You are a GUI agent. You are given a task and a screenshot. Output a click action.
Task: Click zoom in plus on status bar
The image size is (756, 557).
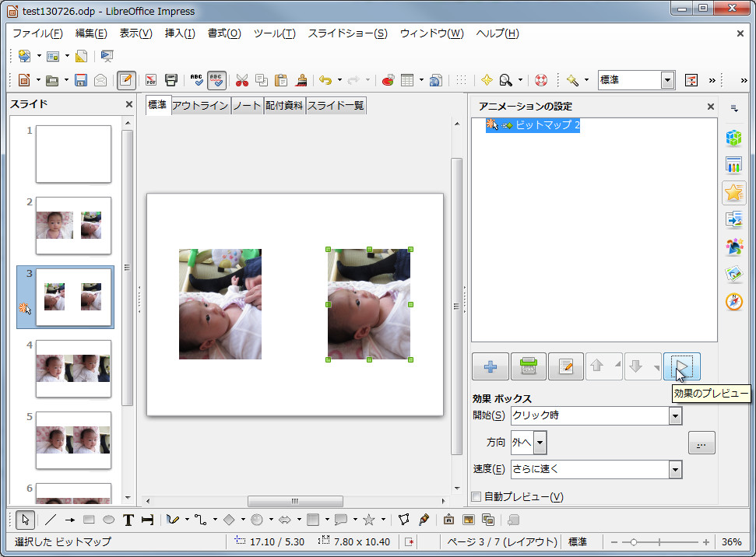(706, 542)
